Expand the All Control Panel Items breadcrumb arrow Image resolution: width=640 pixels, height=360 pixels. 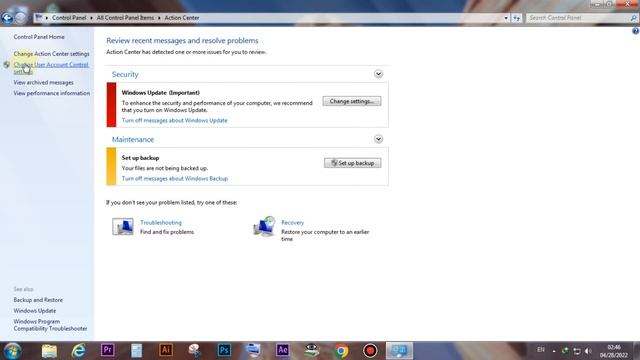(x=159, y=18)
